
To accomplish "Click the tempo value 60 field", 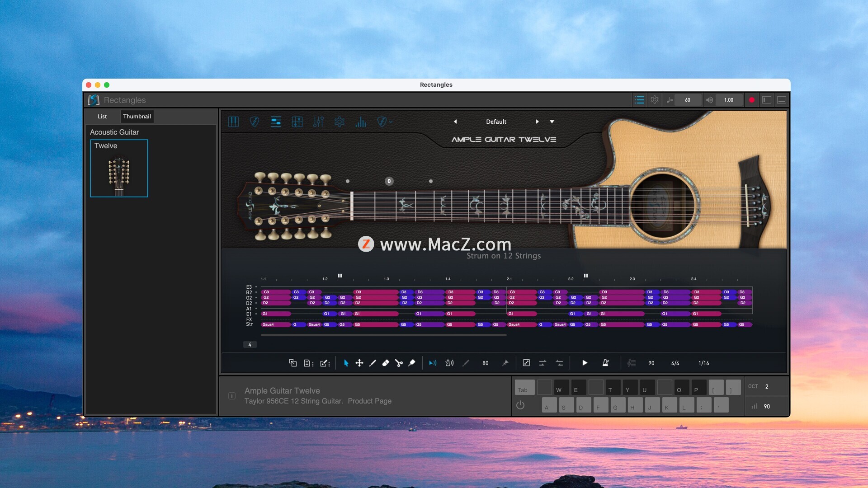I will pos(688,100).
